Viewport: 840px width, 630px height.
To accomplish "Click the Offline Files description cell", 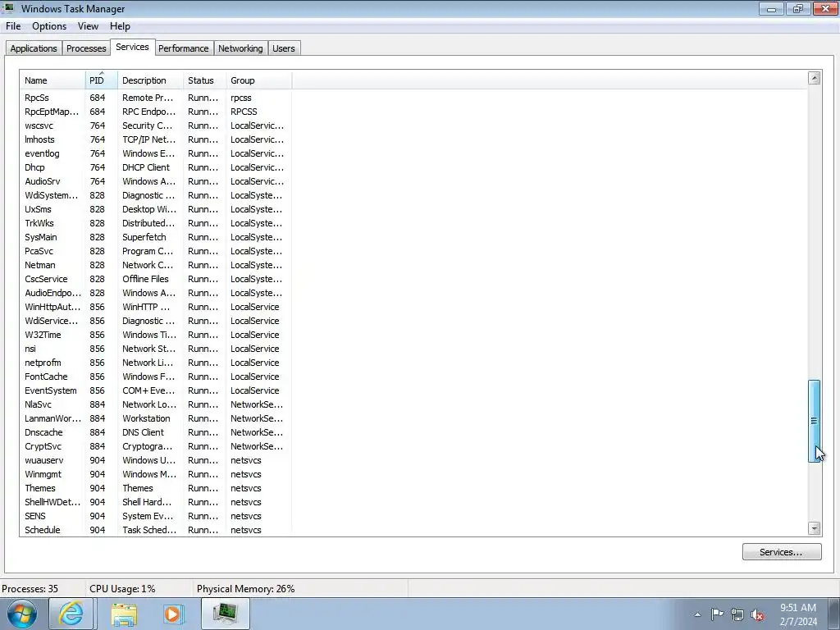I will click(145, 279).
